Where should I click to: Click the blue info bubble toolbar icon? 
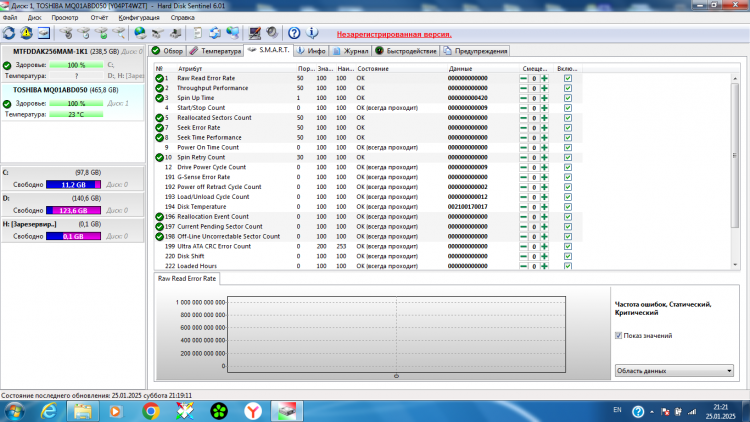(x=312, y=33)
